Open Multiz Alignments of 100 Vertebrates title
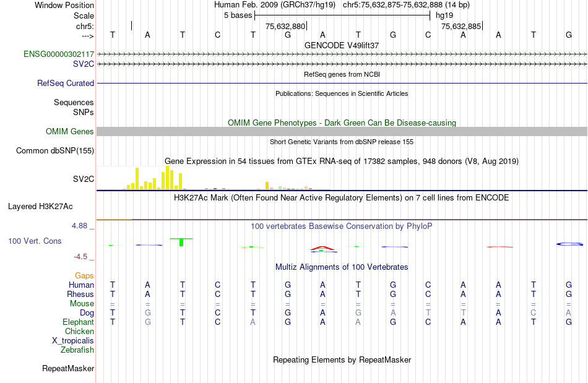 (x=342, y=267)
